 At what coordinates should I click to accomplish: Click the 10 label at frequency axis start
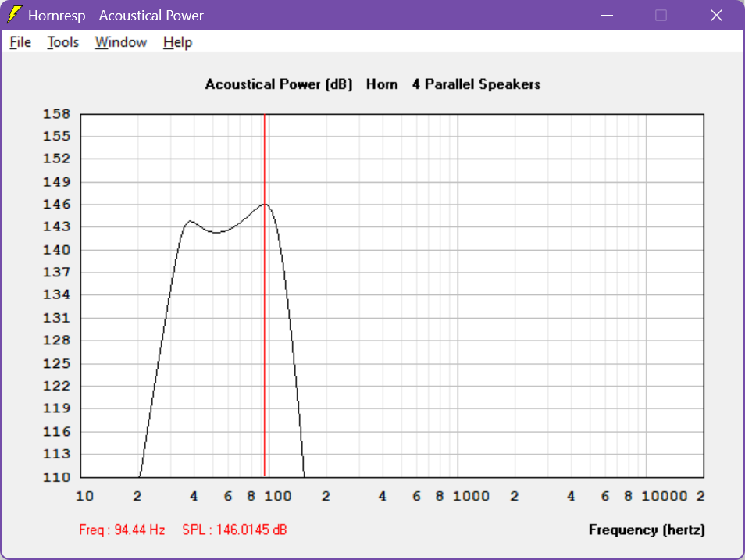[84, 496]
